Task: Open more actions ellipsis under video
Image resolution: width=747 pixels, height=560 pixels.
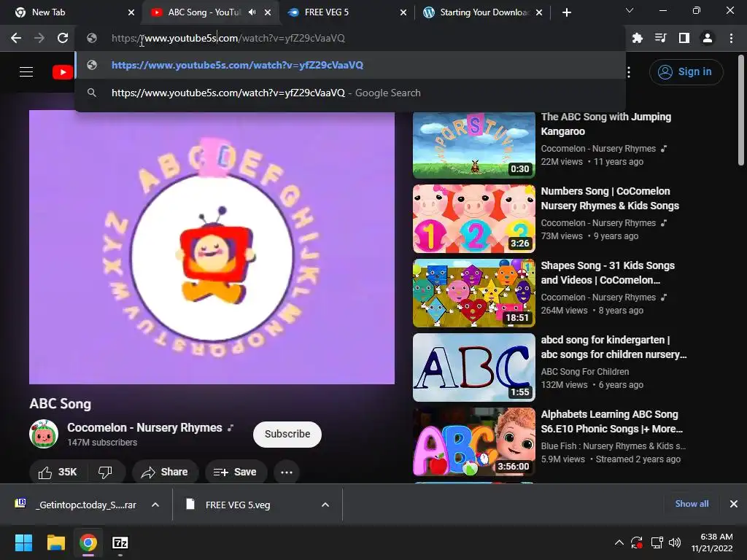Action: (286, 472)
